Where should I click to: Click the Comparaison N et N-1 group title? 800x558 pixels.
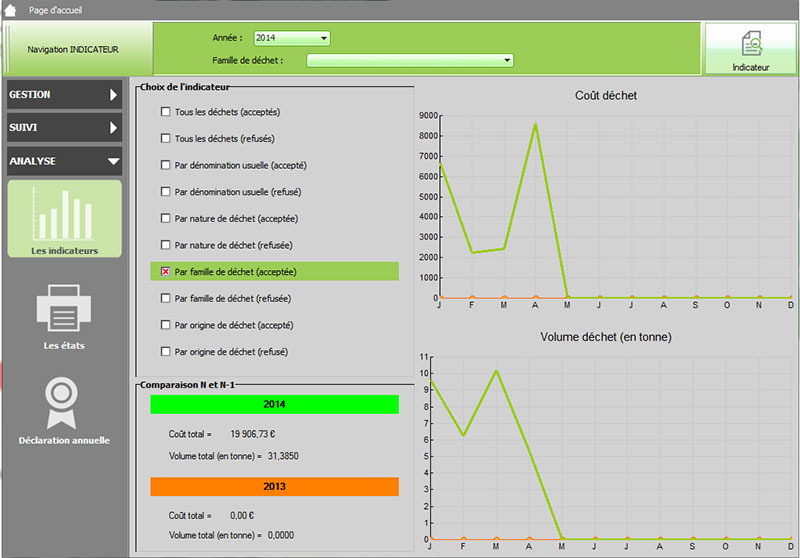187,385
